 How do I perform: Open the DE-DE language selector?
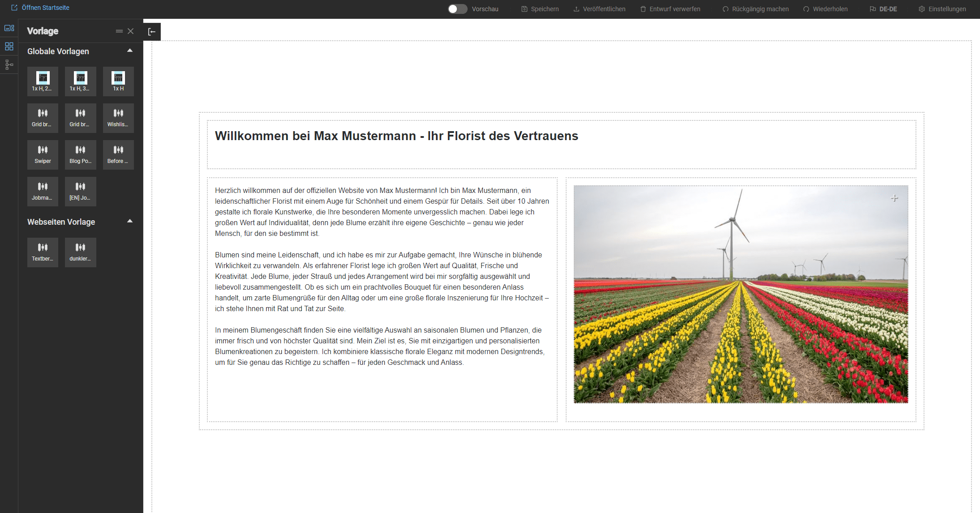pyautogui.click(x=883, y=9)
